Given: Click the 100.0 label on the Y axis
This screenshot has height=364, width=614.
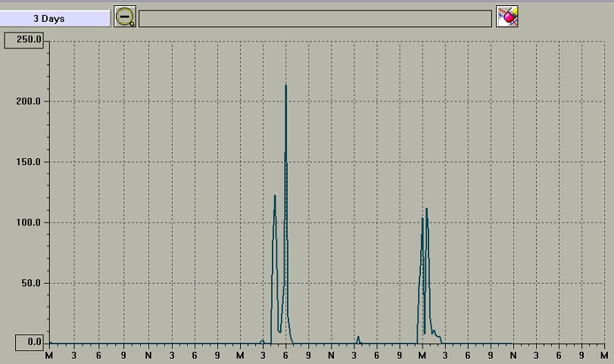Looking at the screenshot, I should 29,222.
